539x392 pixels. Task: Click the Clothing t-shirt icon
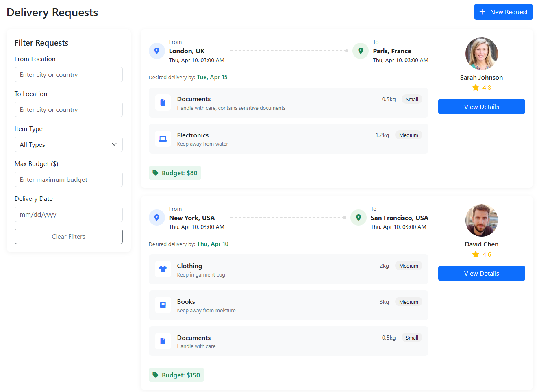point(163,269)
